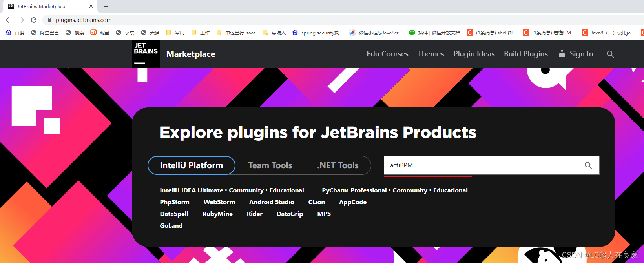Click the JetBrains logo
Viewport: 644px width, 263px height.
point(146,54)
